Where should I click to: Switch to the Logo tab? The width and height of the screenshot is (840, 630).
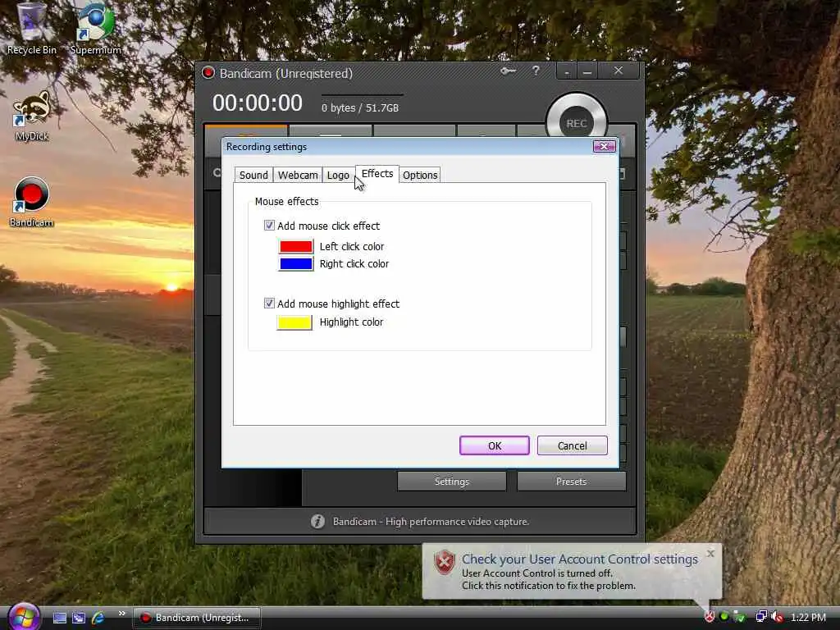tap(338, 176)
